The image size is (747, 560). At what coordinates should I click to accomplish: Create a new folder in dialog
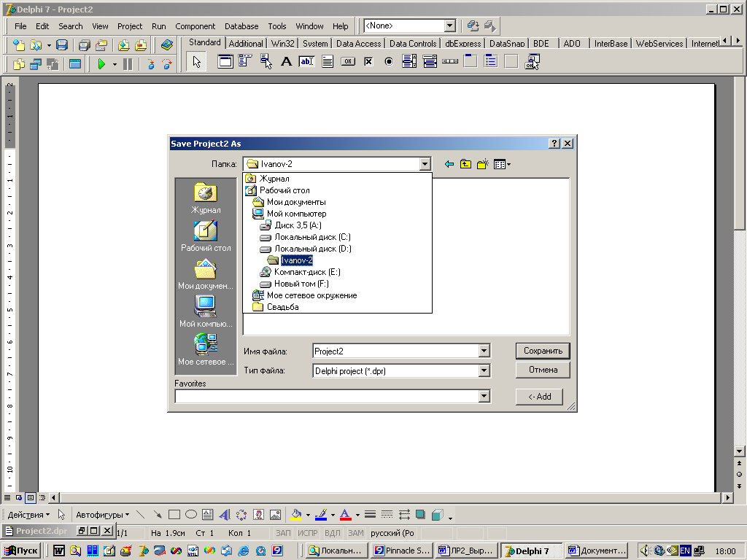click(x=483, y=164)
